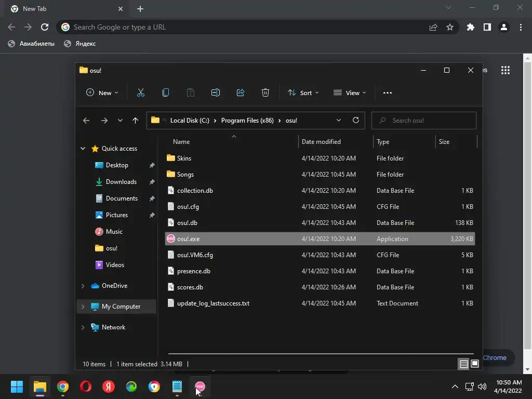Open the See more ellipsis menu
Image resolution: width=532 pixels, height=399 pixels.
click(x=388, y=92)
